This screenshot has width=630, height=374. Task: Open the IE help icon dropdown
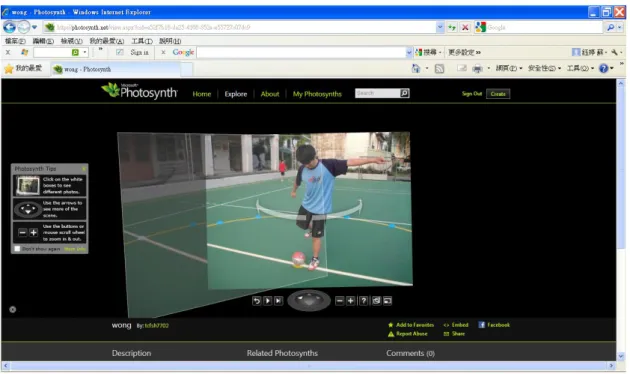(606, 68)
